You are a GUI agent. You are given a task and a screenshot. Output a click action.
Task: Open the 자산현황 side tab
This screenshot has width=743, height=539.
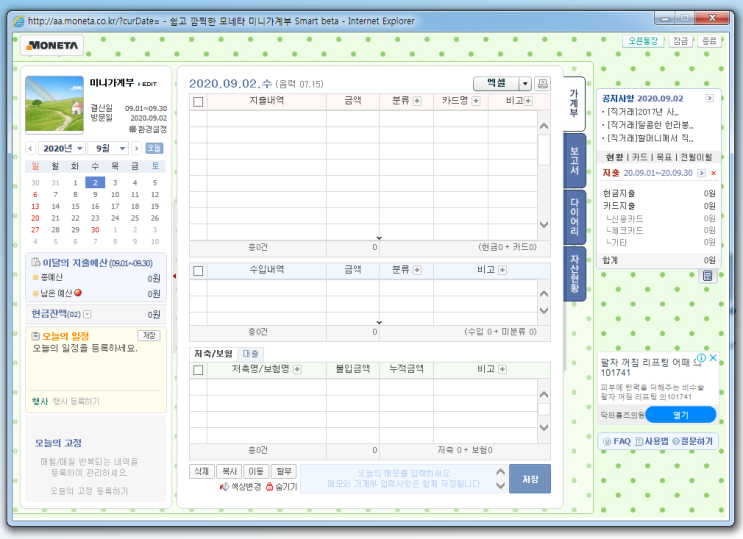[574, 274]
